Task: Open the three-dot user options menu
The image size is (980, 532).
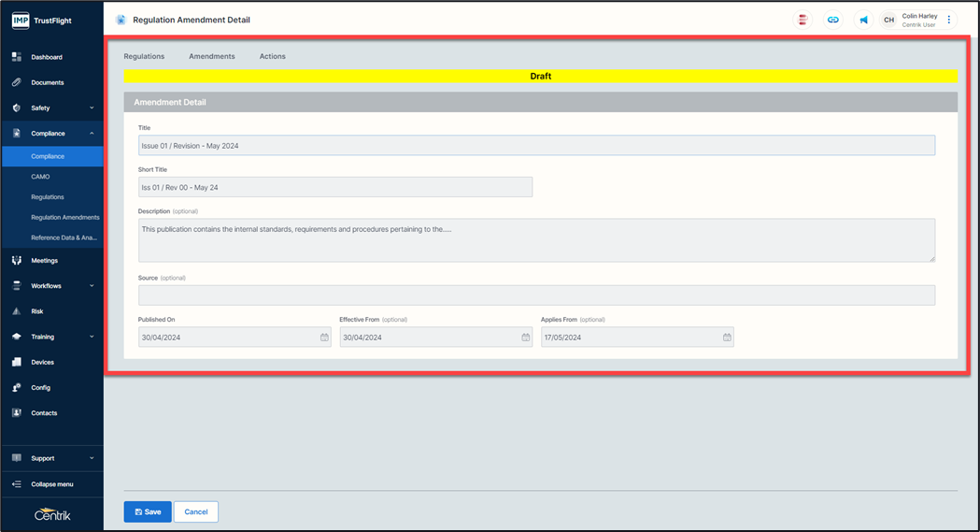Action: click(x=949, y=20)
